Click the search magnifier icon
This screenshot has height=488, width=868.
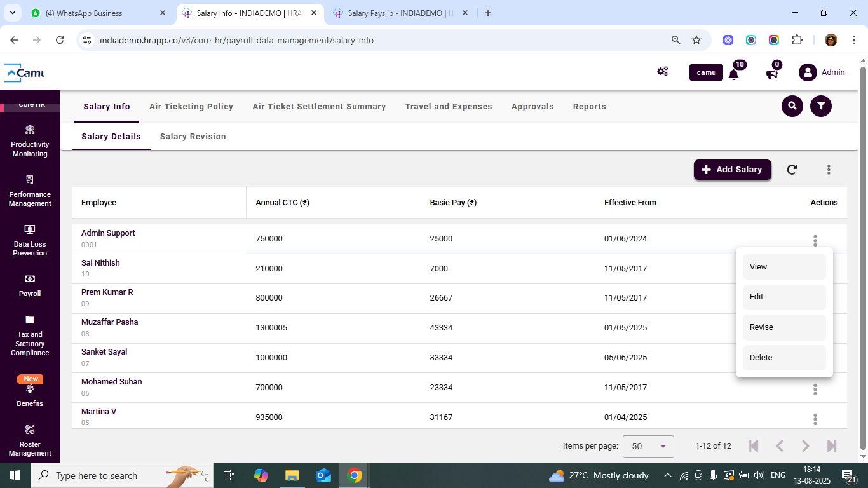(x=792, y=106)
